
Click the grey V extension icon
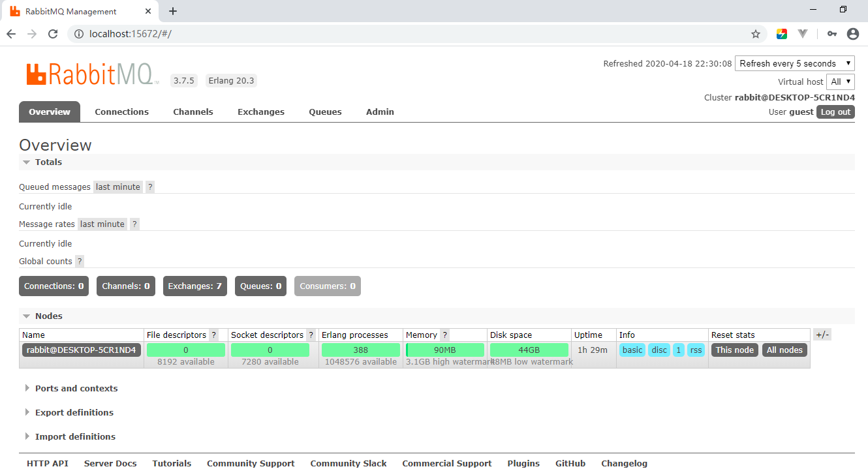tap(803, 34)
